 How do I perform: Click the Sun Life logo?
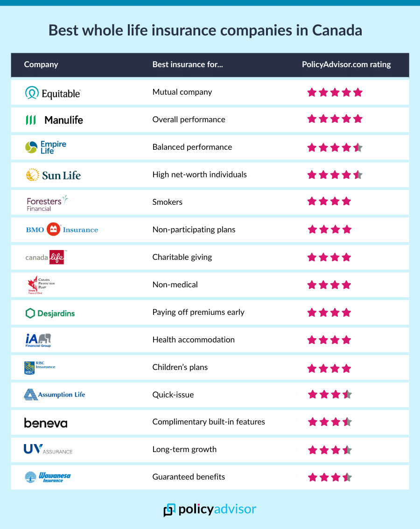point(53,175)
